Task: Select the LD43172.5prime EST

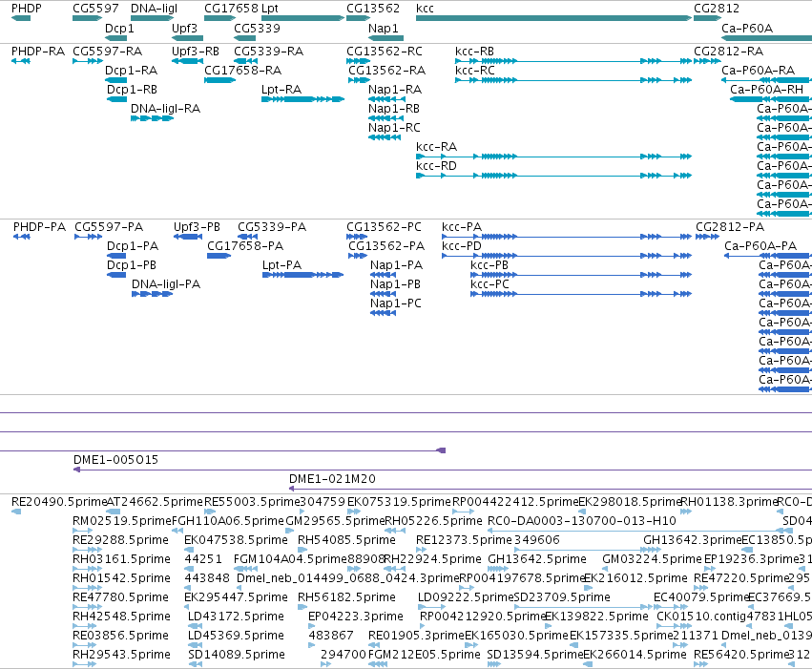Action: click(196, 626)
